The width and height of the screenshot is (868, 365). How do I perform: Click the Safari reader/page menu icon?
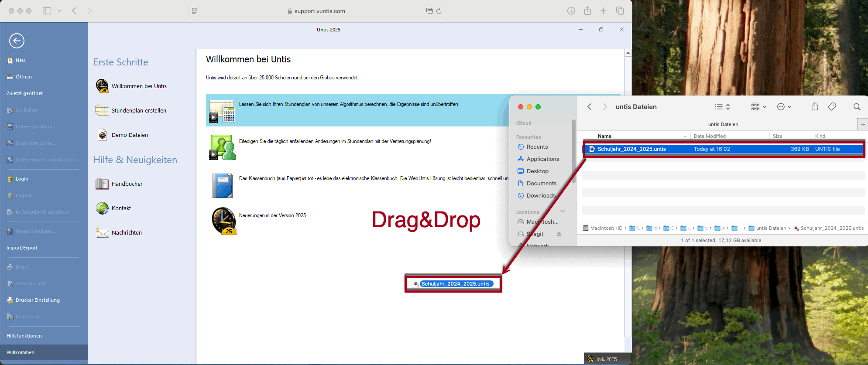coord(195,11)
